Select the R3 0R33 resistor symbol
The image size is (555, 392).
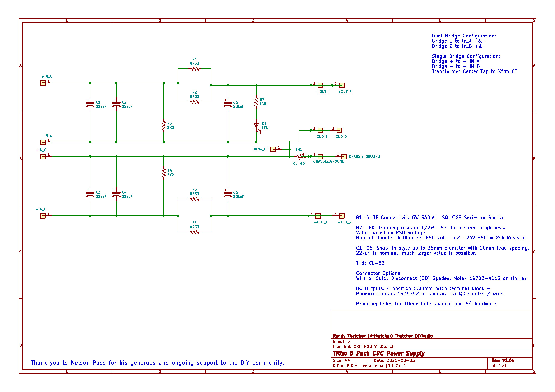[x=194, y=199]
